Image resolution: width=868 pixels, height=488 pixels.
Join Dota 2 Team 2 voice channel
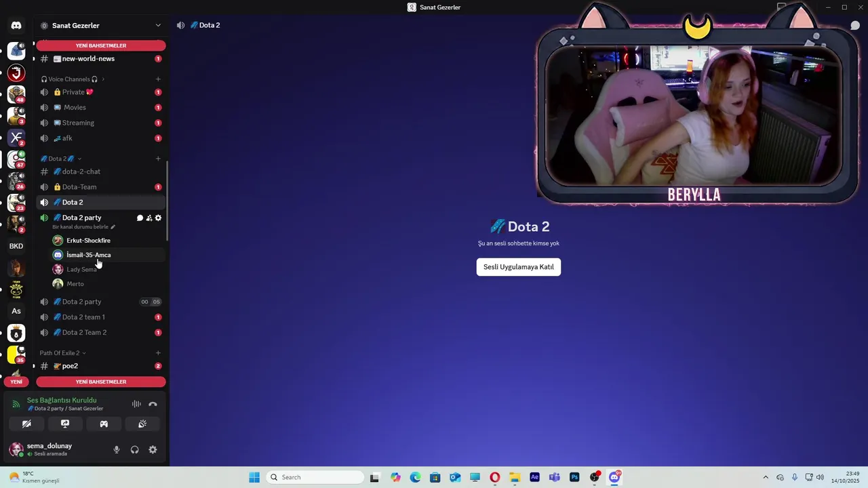click(100, 332)
